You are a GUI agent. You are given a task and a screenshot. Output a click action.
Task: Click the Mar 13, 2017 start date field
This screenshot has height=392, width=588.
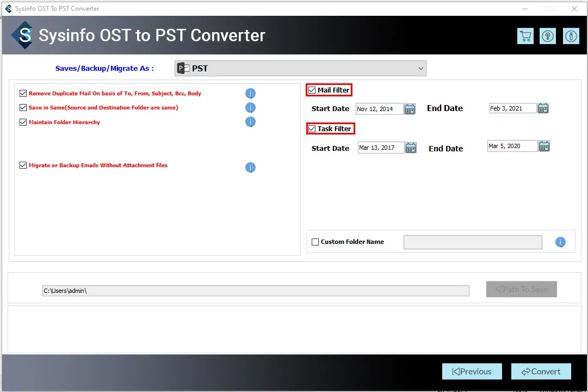pyautogui.click(x=381, y=148)
